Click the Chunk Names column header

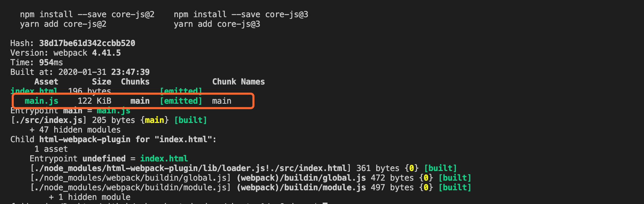pyautogui.click(x=238, y=82)
